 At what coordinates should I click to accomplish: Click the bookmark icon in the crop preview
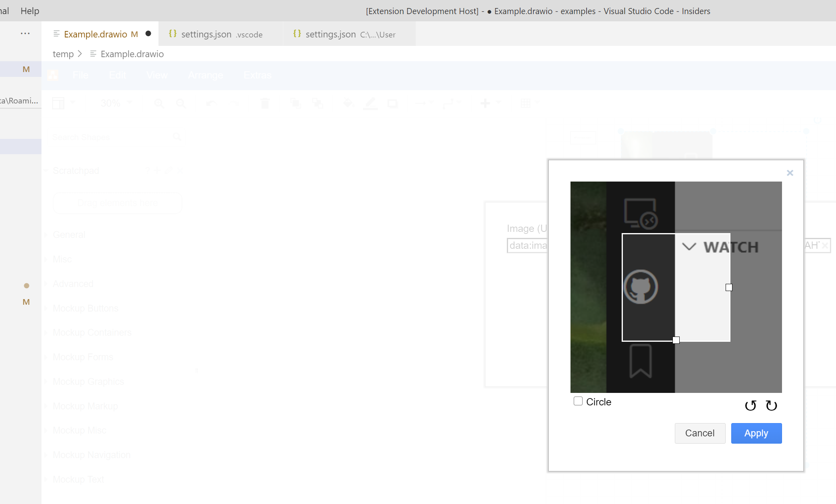click(640, 361)
